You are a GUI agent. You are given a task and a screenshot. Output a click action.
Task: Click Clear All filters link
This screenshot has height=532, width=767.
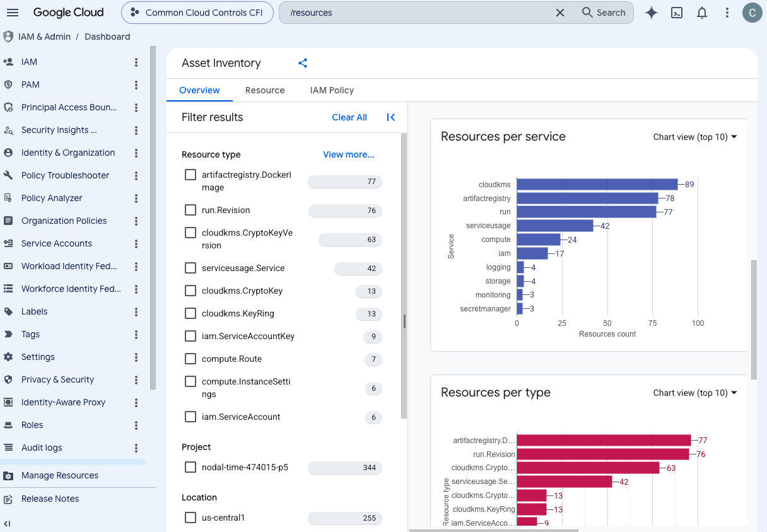tap(349, 117)
